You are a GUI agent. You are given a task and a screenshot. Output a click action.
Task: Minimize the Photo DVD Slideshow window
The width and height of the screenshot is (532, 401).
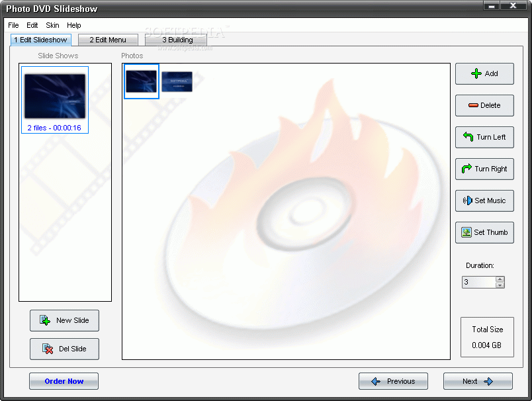pos(491,5)
